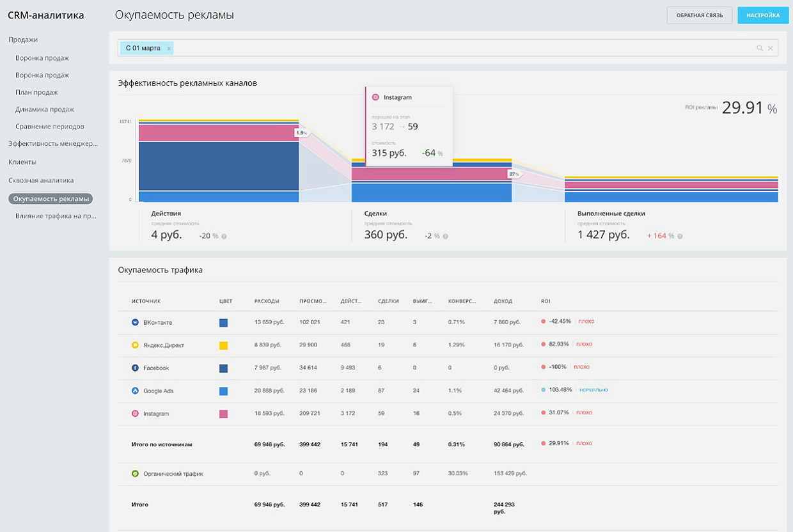Image resolution: width=793 pixels, height=532 pixels.
Task: Click inside the filter search field
Action: 448,48
